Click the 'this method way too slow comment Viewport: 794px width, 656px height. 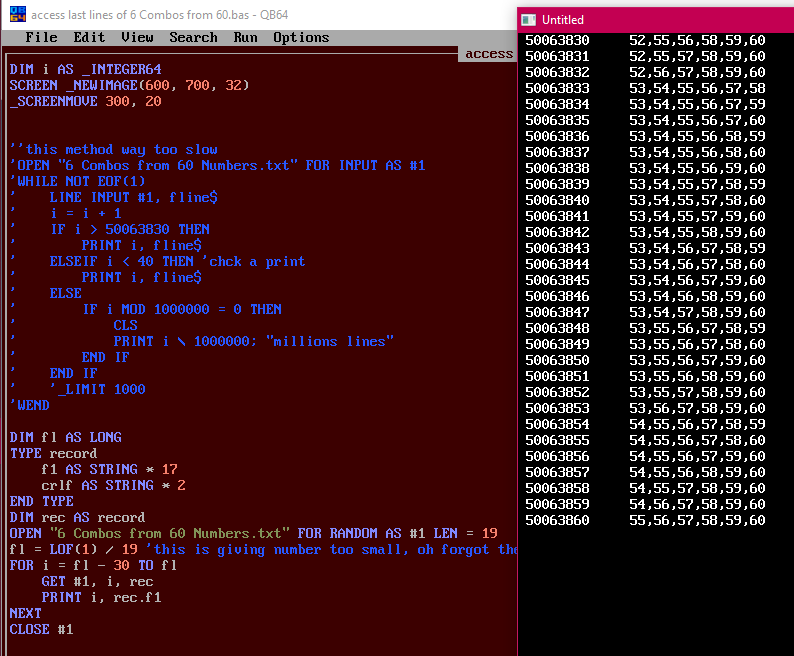click(x=114, y=149)
